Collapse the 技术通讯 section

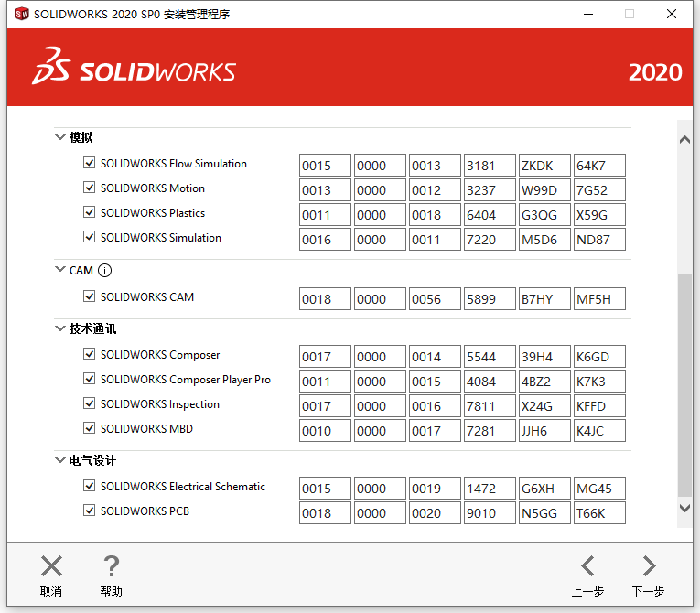[x=59, y=328]
